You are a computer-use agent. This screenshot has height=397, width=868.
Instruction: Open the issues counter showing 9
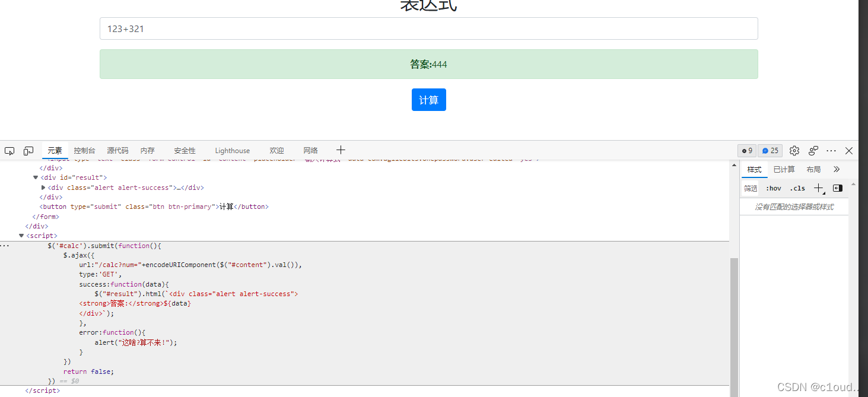[747, 151]
